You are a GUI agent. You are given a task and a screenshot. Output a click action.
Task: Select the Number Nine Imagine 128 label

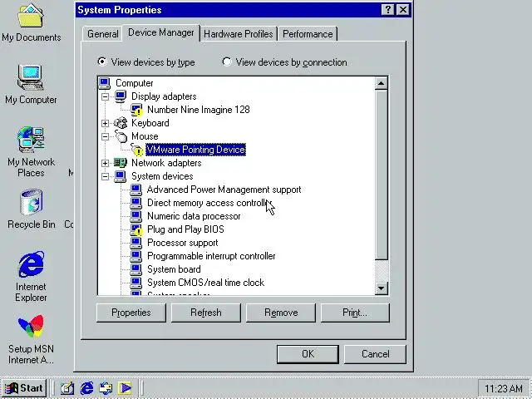[199, 110]
